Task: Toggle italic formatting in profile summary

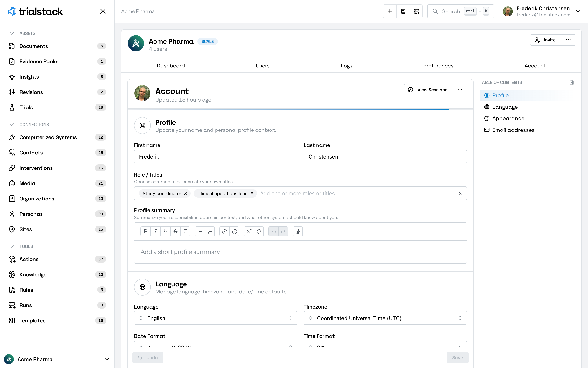Action: click(155, 231)
